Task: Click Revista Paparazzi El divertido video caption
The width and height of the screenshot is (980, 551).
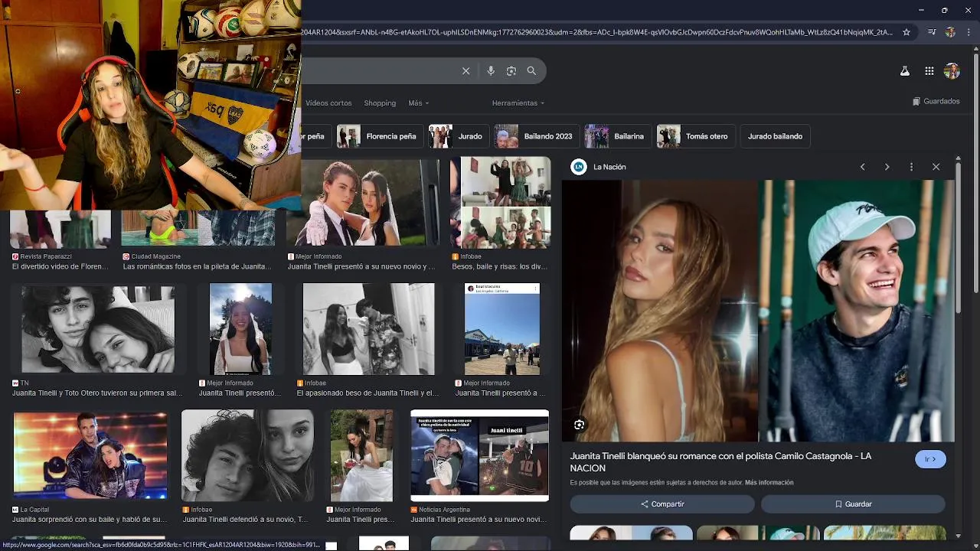Action: pyautogui.click(x=60, y=266)
